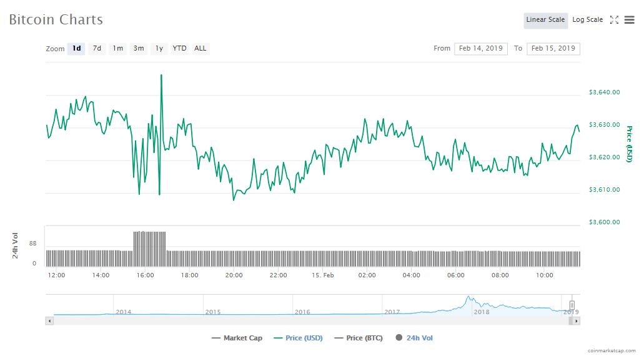644x361 pixels.
Task: Toggle 24h Vol legend item
Action: point(414,338)
